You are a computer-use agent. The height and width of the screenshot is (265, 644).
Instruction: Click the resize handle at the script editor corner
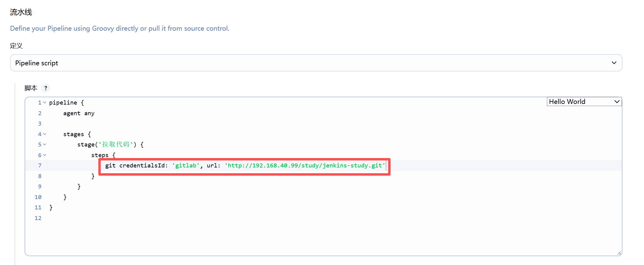click(619, 253)
